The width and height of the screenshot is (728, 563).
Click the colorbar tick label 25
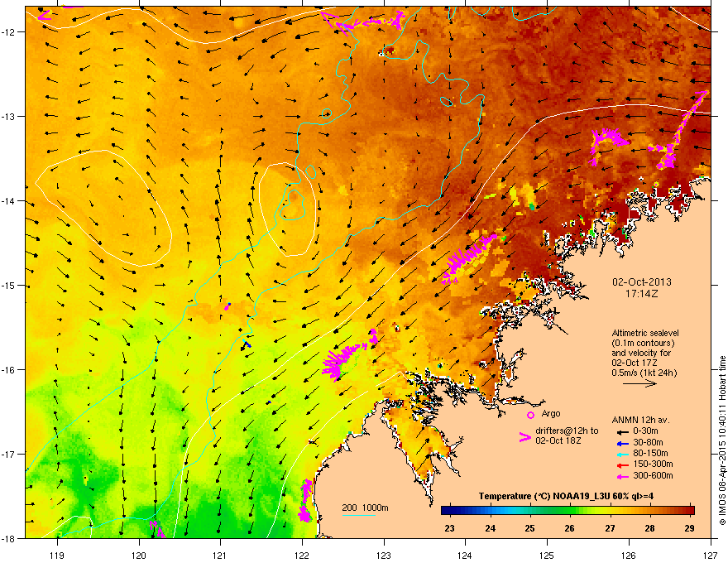coord(529,528)
